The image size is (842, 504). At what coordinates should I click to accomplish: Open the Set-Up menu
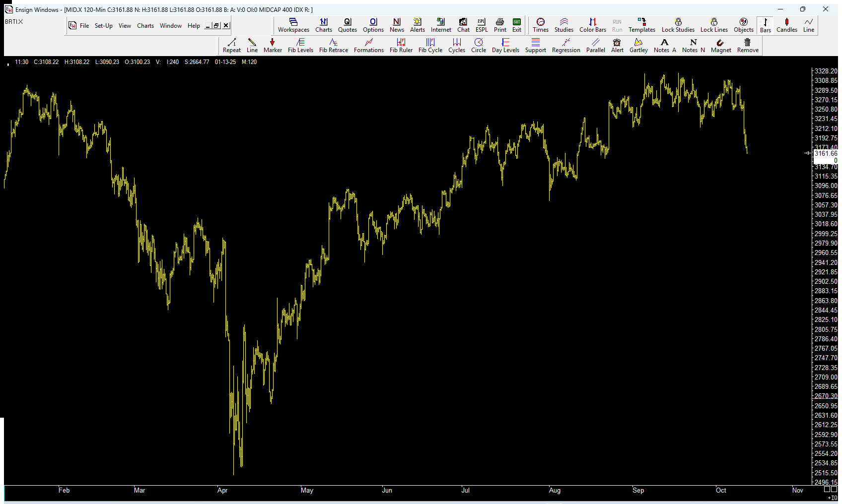tap(103, 26)
